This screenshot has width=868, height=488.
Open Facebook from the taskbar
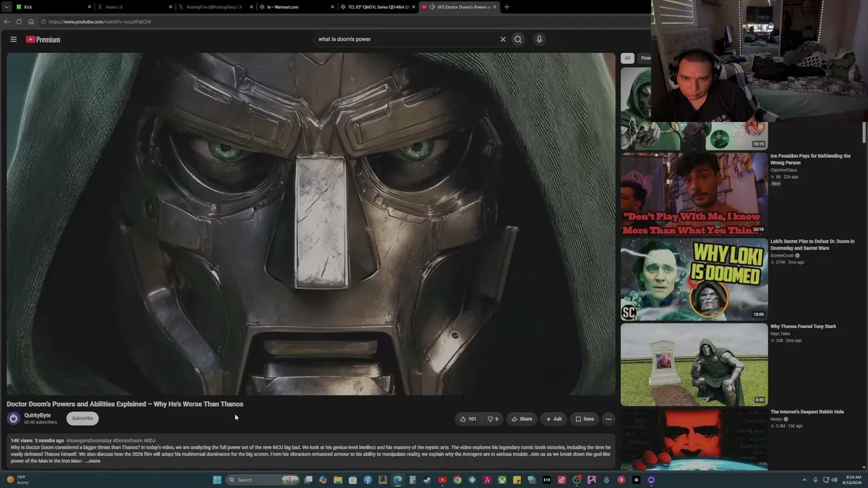click(368, 480)
